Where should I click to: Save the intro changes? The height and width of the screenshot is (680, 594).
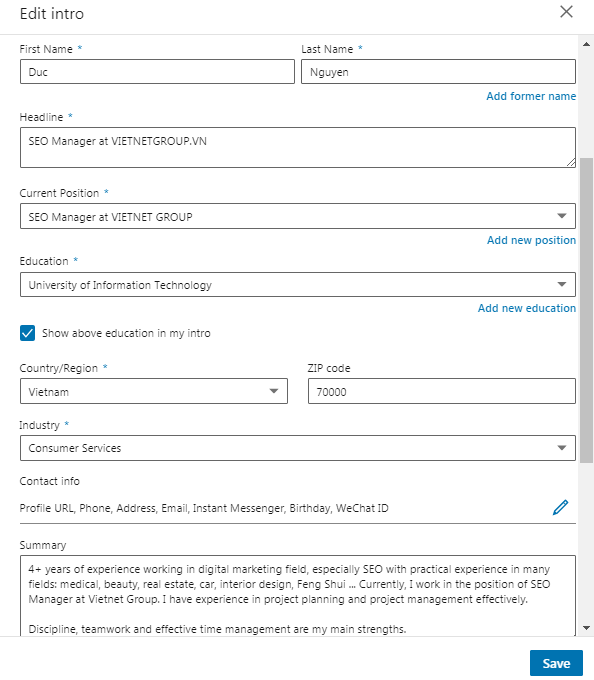point(556,663)
